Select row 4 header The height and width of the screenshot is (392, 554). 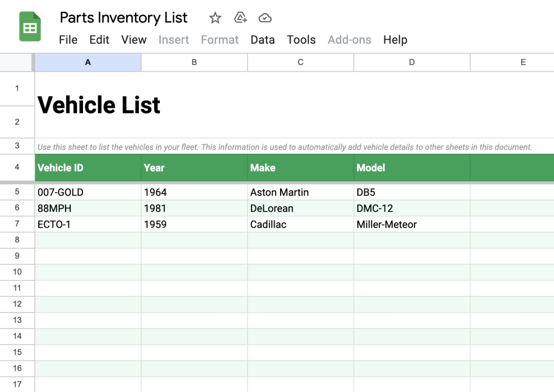coord(17,167)
